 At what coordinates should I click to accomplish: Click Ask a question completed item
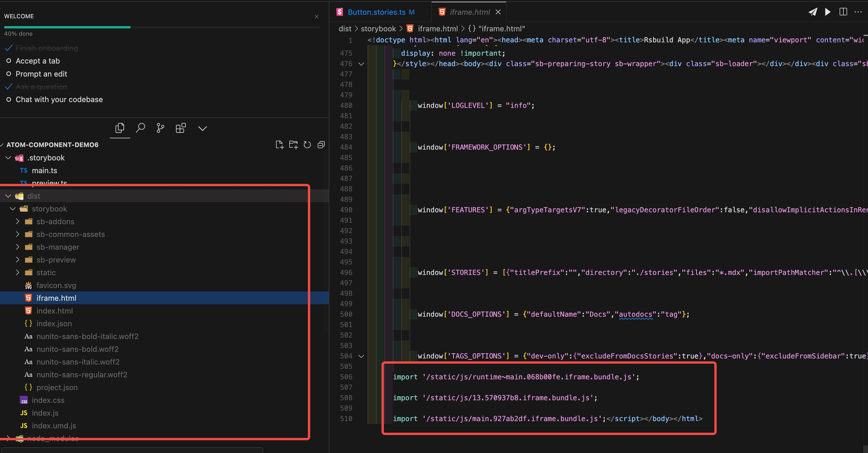[41, 86]
